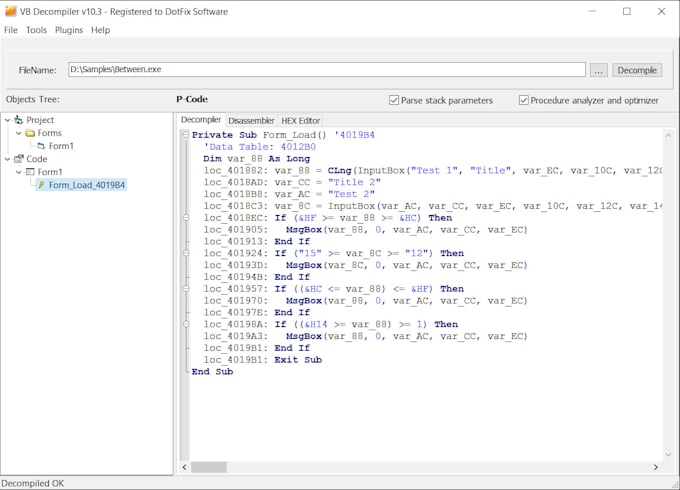Viewport: 680px width, 490px height.
Task: Select the Decompiler tab
Action: (201, 120)
